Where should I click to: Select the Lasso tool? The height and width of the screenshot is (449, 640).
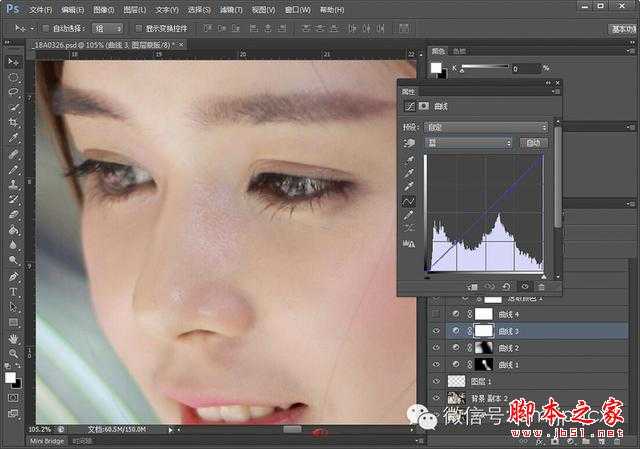13,92
